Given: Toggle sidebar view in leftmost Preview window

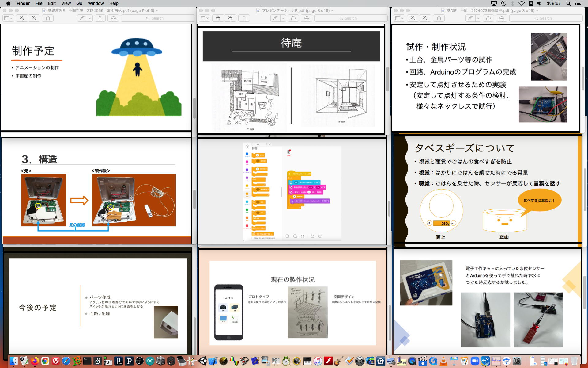Looking at the screenshot, I should pos(6,18).
